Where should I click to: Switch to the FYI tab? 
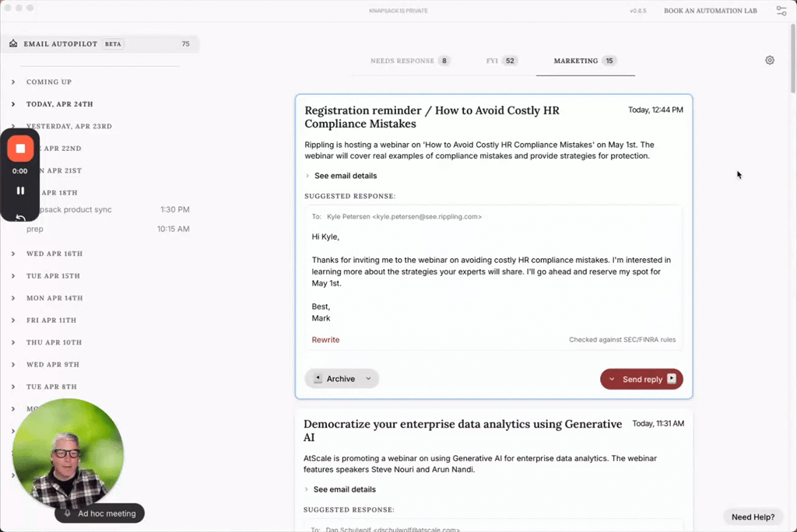click(x=501, y=61)
